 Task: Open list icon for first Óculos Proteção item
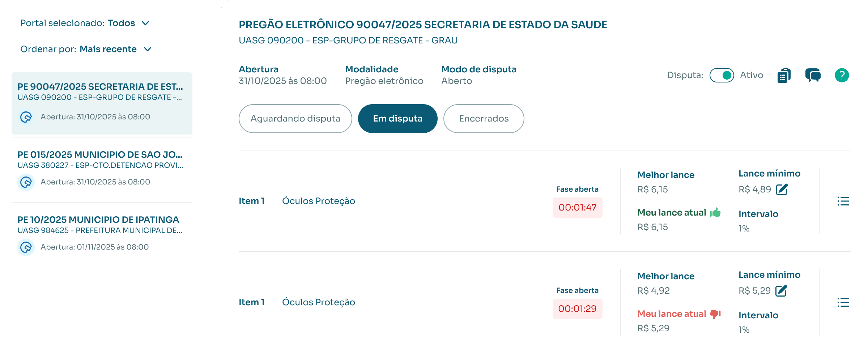pyautogui.click(x=843, y=201)
